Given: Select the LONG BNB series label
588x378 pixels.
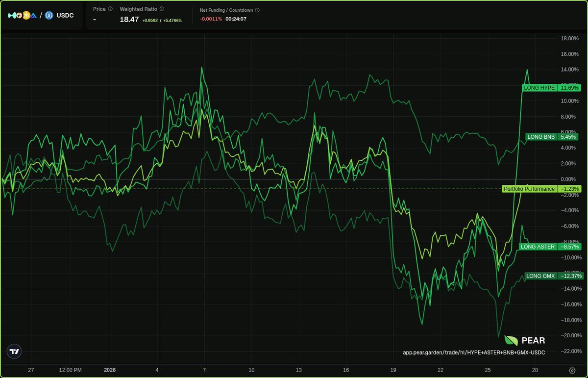Looking at the screenshot, I should coord(541,137).
